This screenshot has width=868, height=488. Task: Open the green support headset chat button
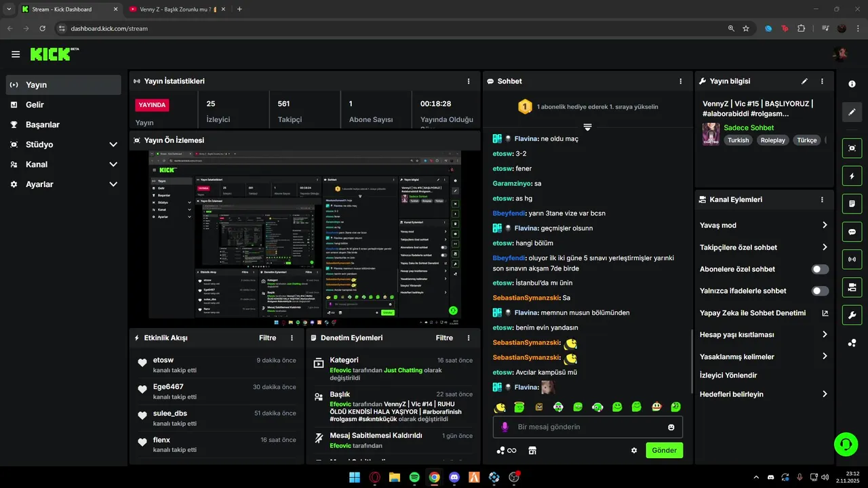[846, 445]
